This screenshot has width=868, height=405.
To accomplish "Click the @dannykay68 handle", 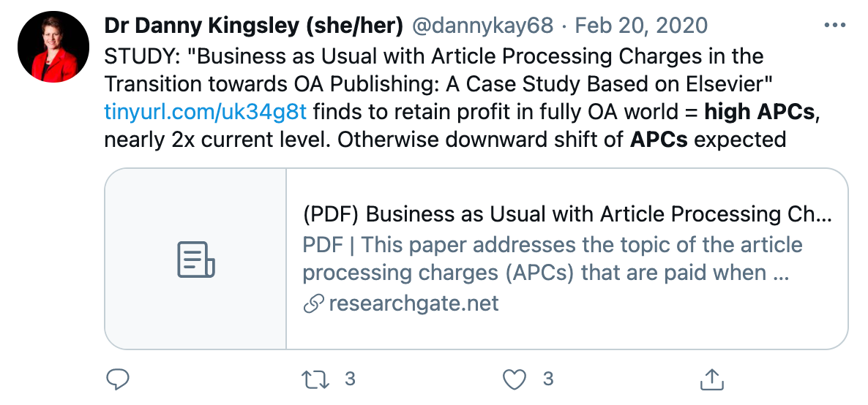I will 483,26.
